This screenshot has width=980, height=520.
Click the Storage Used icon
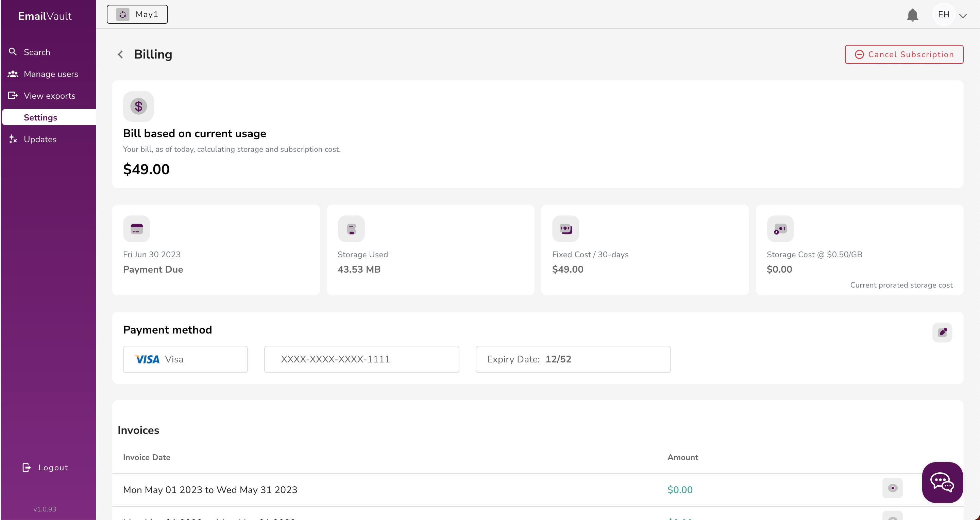click(351, 229)
